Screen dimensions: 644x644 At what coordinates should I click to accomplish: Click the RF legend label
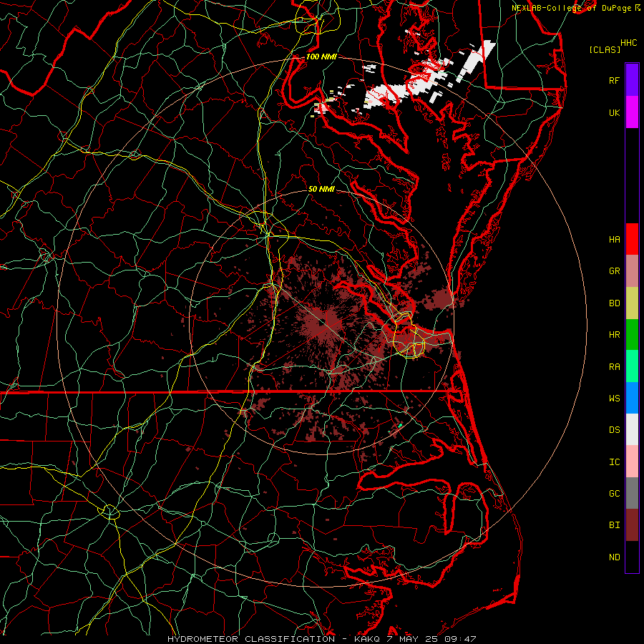[x=614, y=80]
